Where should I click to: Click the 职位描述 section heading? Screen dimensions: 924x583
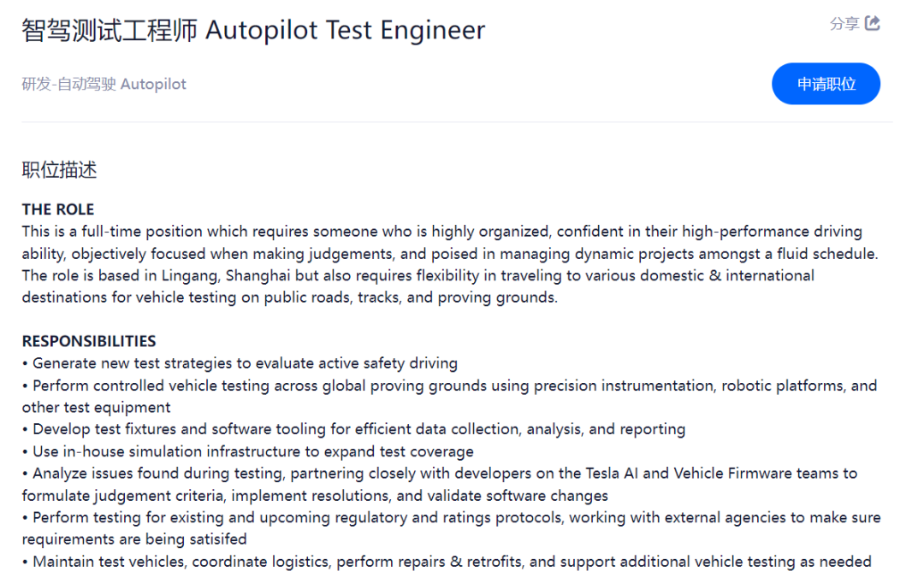(59, 169)
